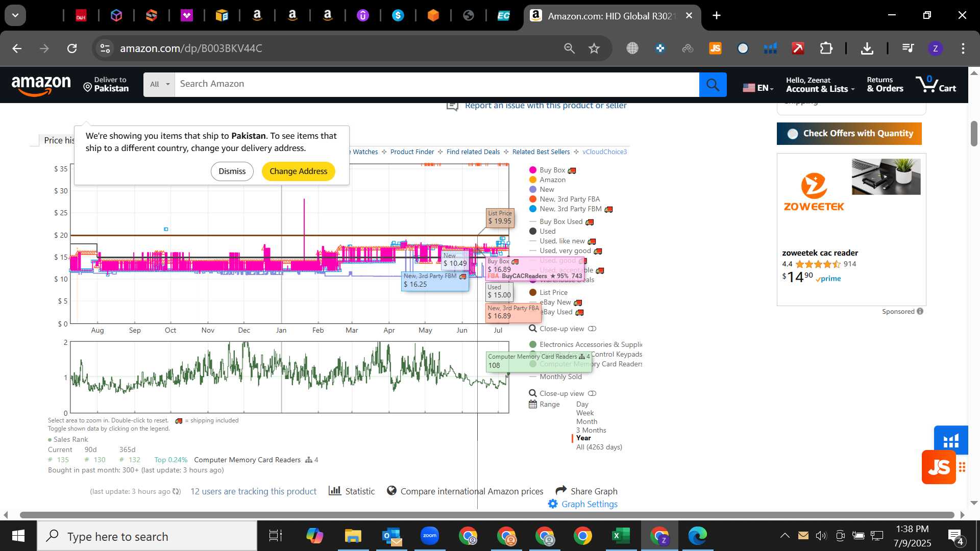
Task: Select the Month range
Action: [x=586, y=422]
